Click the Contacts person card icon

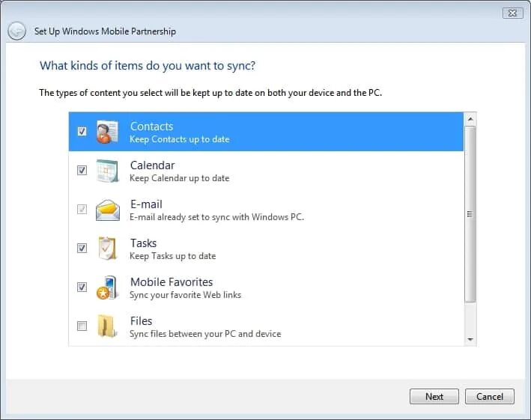[x=107, y=132]
